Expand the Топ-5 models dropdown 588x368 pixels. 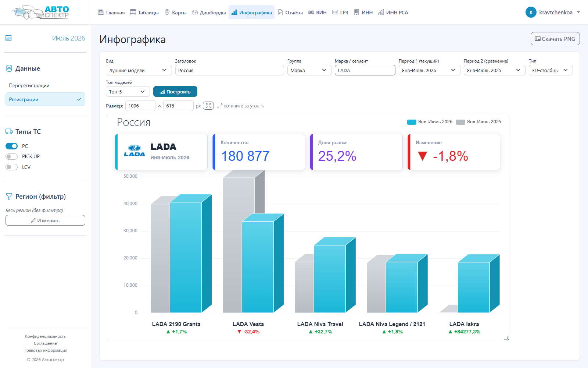click(128, 92)
